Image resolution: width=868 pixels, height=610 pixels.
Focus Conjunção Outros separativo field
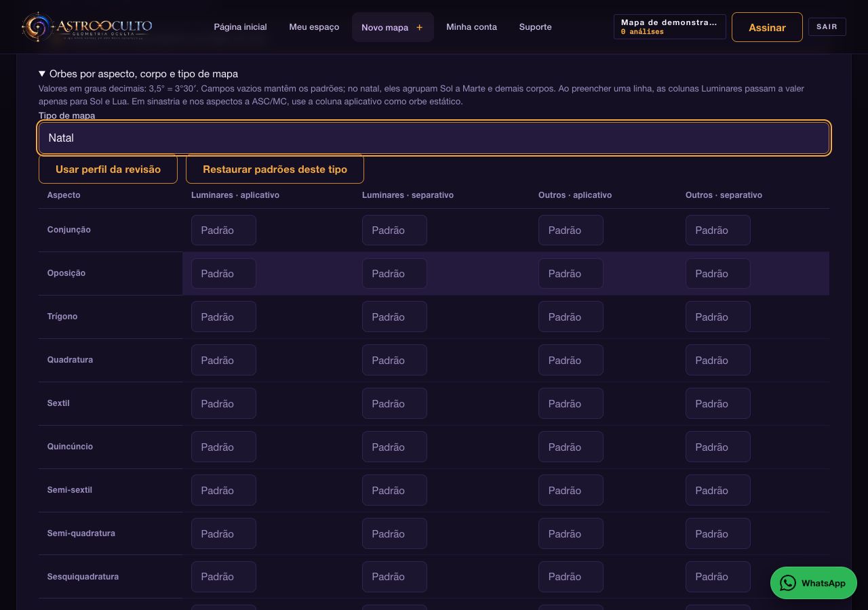(718, 230)
